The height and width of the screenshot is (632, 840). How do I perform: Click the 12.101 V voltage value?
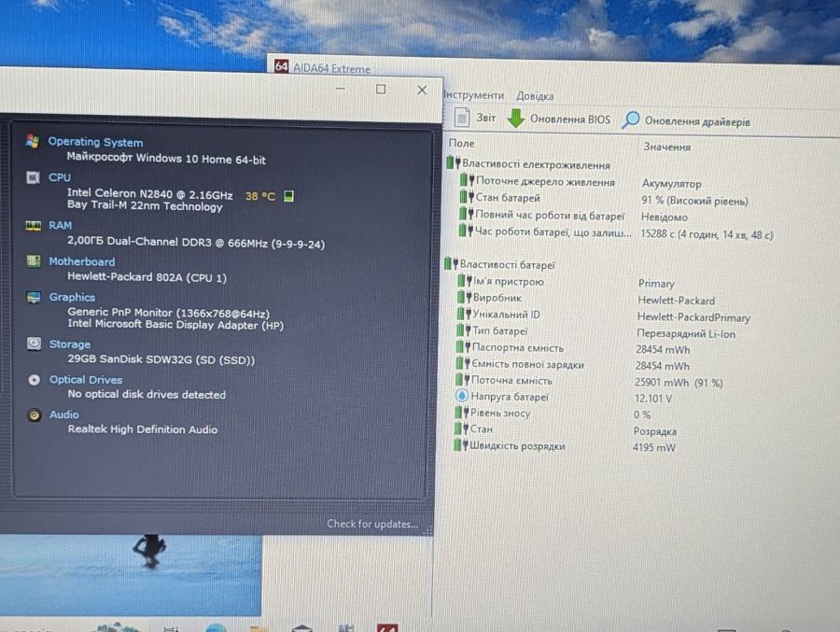653,399
